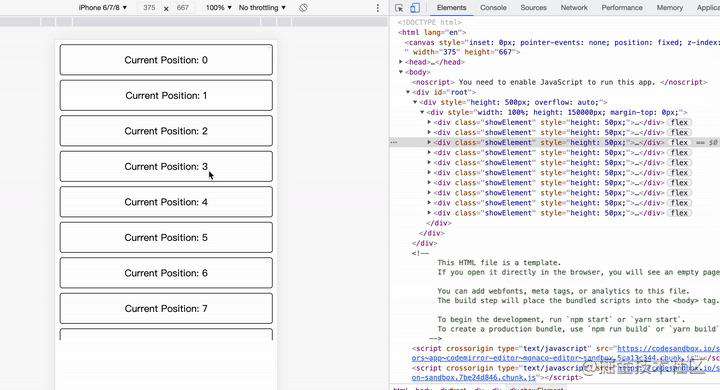Collapse the div id root node
The width and height of the screenshot is (720, 390).
click(x=408, y=92)
